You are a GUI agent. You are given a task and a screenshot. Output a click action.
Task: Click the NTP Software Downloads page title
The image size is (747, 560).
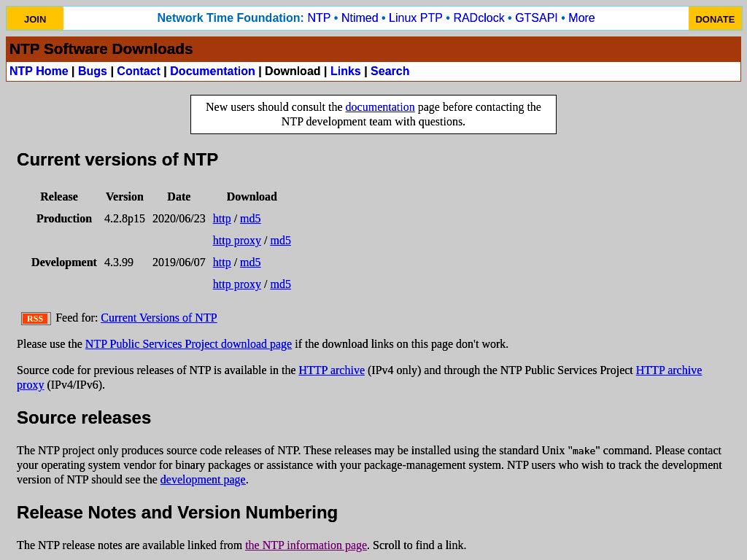(101, 49)
